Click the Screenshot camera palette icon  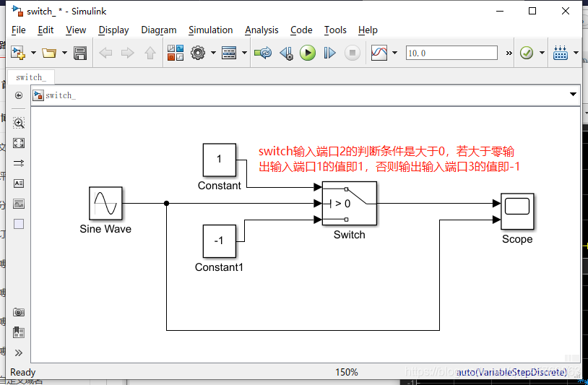[x=19, y=312]
